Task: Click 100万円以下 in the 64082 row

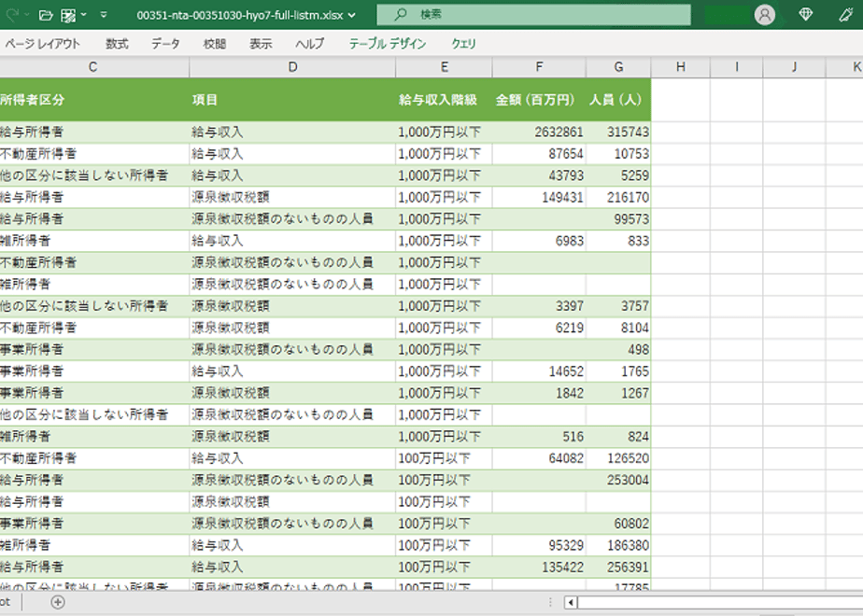Action: point(434,458)
